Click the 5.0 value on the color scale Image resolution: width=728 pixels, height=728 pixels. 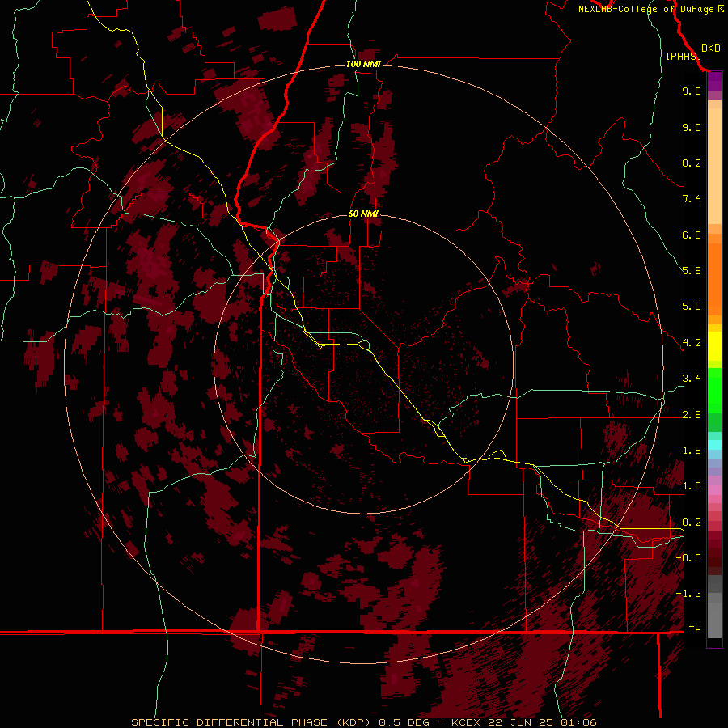(x=692, y=307)
